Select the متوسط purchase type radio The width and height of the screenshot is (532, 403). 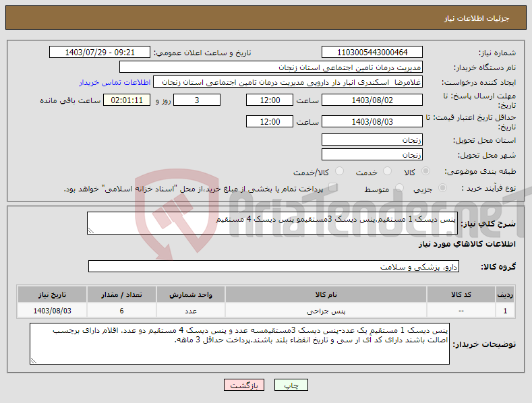coord(399,188)
